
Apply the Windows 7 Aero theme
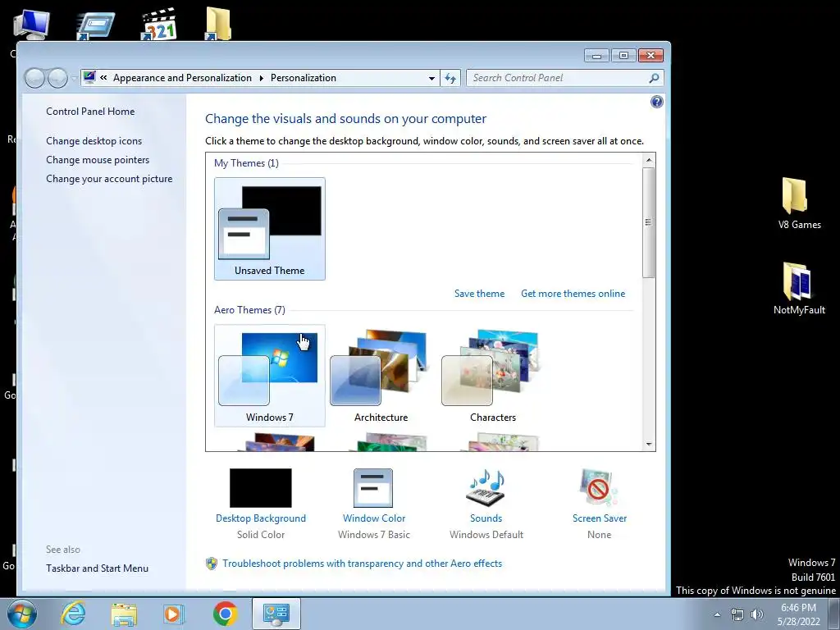[269, 376]
